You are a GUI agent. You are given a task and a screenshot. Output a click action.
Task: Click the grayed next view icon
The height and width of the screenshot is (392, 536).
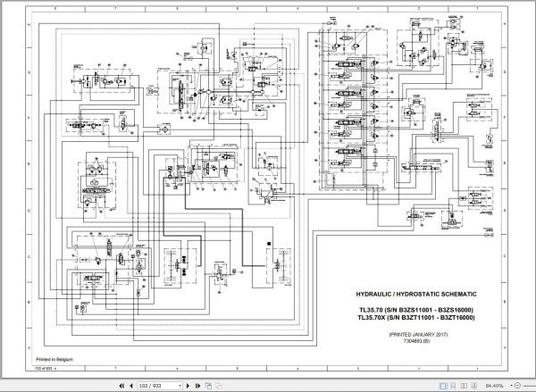click(x=219, y=386)
